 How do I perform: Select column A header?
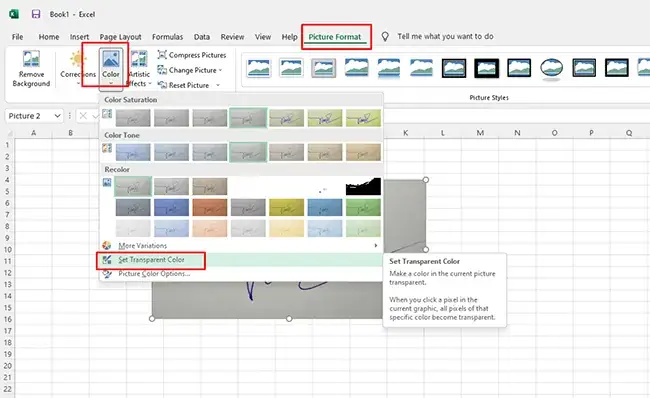click(x=33, y=133)
